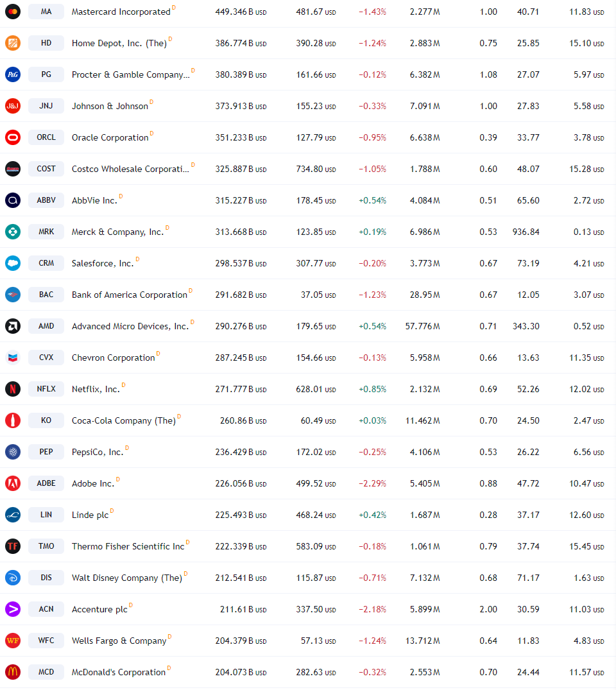The height and width of the screenshot is (690, 616).
Task: Click the Home Depot orange logo icon
Action: point(13,43)
